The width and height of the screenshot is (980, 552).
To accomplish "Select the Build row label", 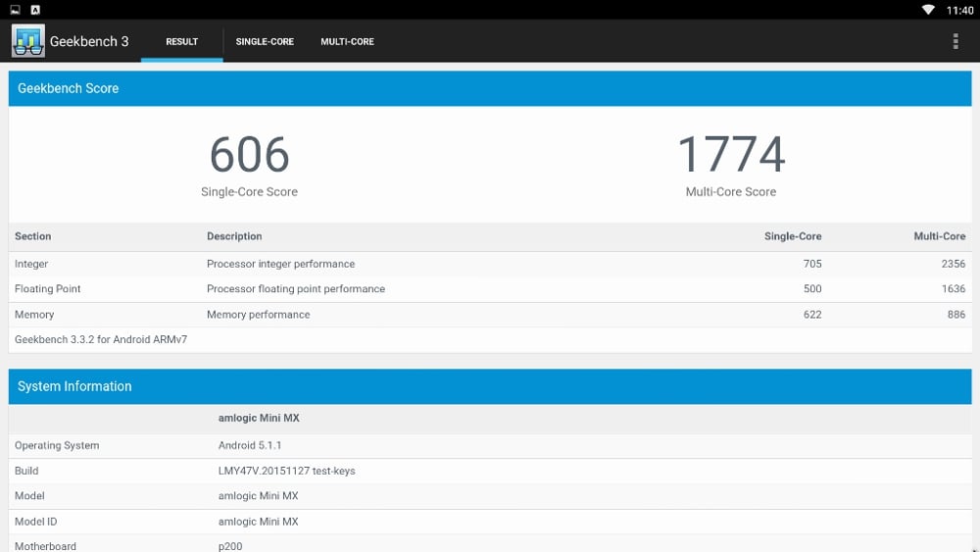I will pyautogui.click(x=26, y=471).
